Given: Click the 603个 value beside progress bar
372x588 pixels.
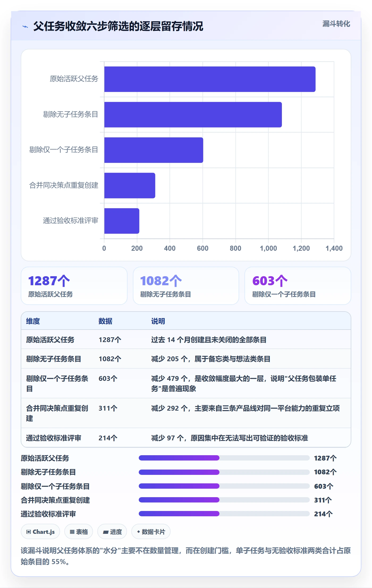Looking at the screenshot, I should pyautogui.click(x=324, y=486).
